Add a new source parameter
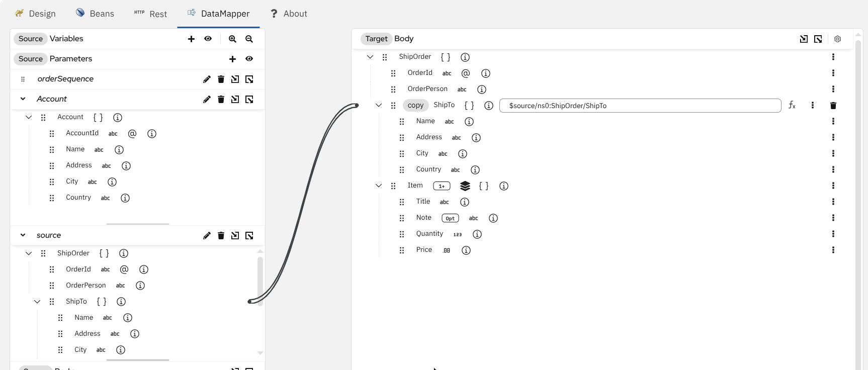Viewport: 868px width, 370px height. point(232,59)
